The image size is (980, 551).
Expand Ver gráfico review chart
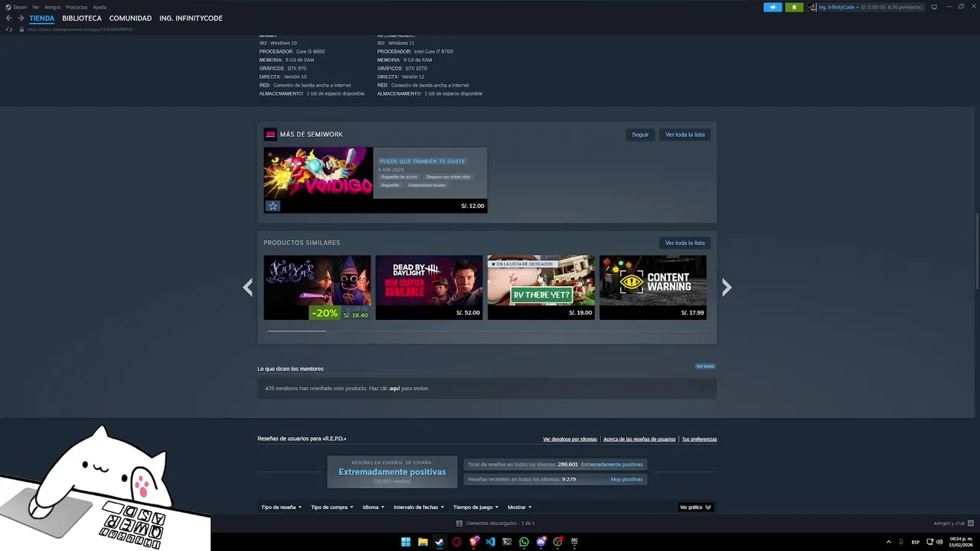pos(695,507)
